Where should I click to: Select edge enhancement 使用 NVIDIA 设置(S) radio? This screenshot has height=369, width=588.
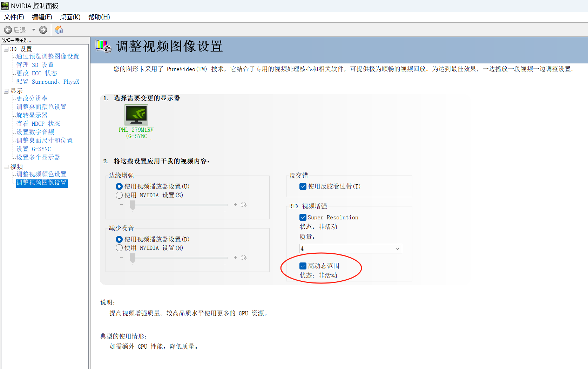click(119, 195)
